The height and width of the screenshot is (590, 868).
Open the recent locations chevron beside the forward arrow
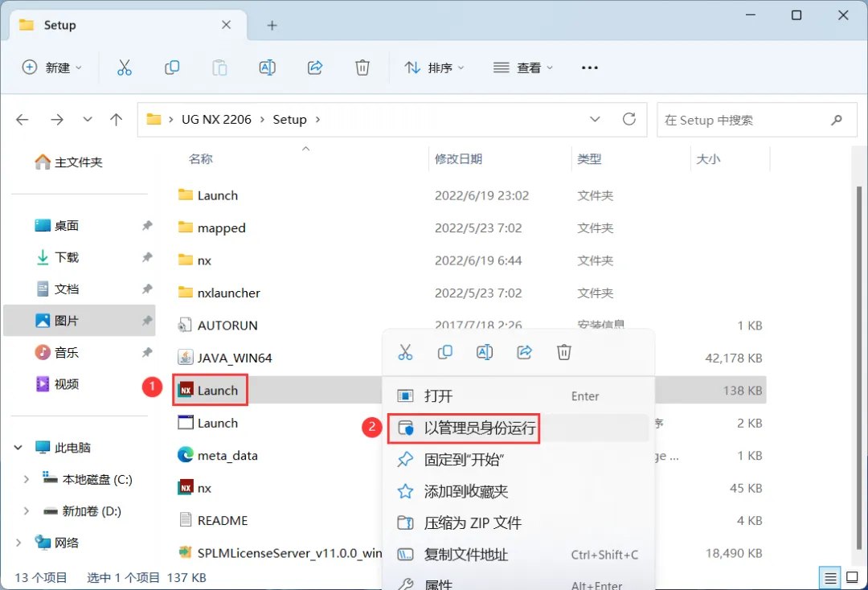88,119
